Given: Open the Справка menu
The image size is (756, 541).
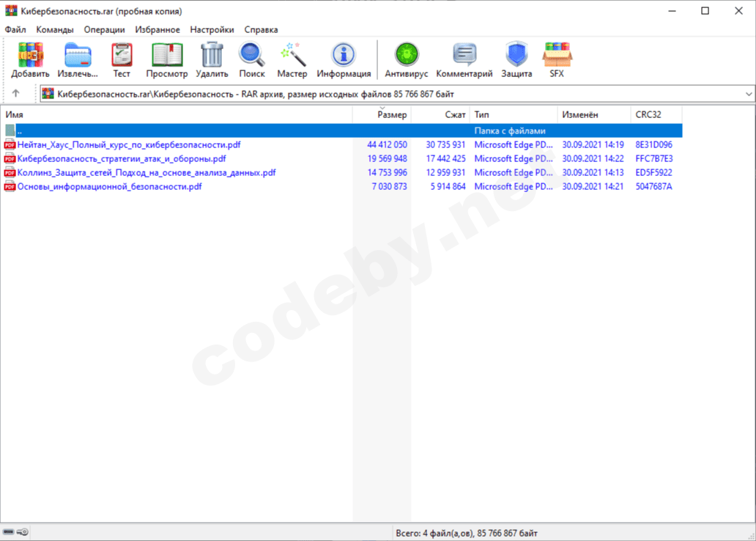Looking at the screenshot, I should [261, 29].
